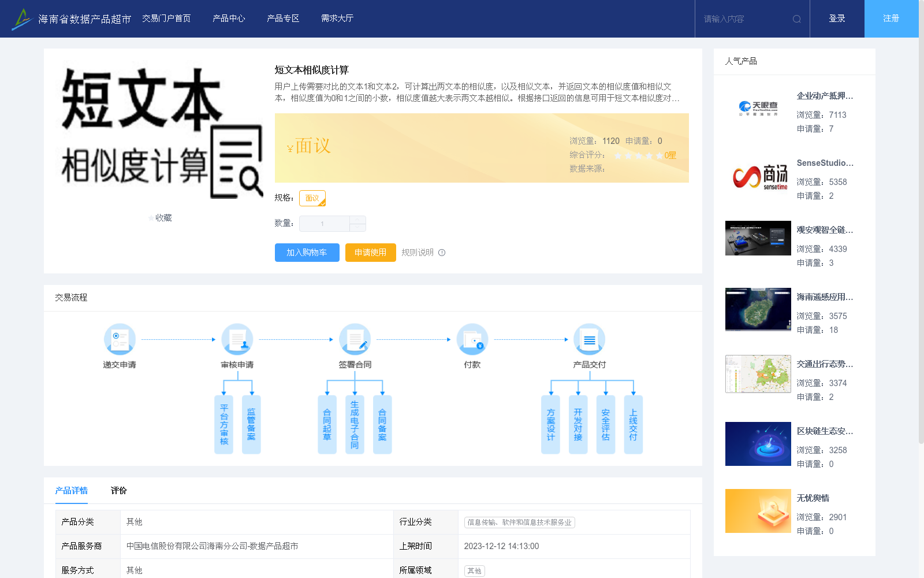Click the 方案设计 sub-step box
This screenshot has width=924, height=578.
click(x=550, y=425)
